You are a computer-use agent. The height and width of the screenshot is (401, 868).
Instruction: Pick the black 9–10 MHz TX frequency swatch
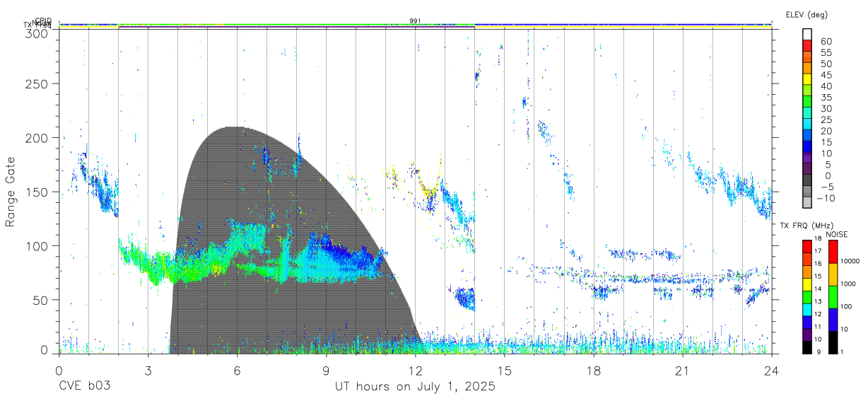pos(807,347)
